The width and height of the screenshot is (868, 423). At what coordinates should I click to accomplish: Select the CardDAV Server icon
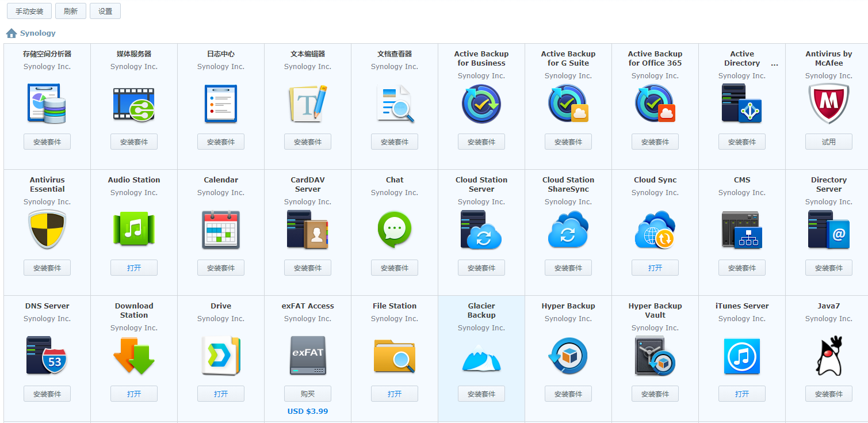pyautogui.click(x=308, y=230)
